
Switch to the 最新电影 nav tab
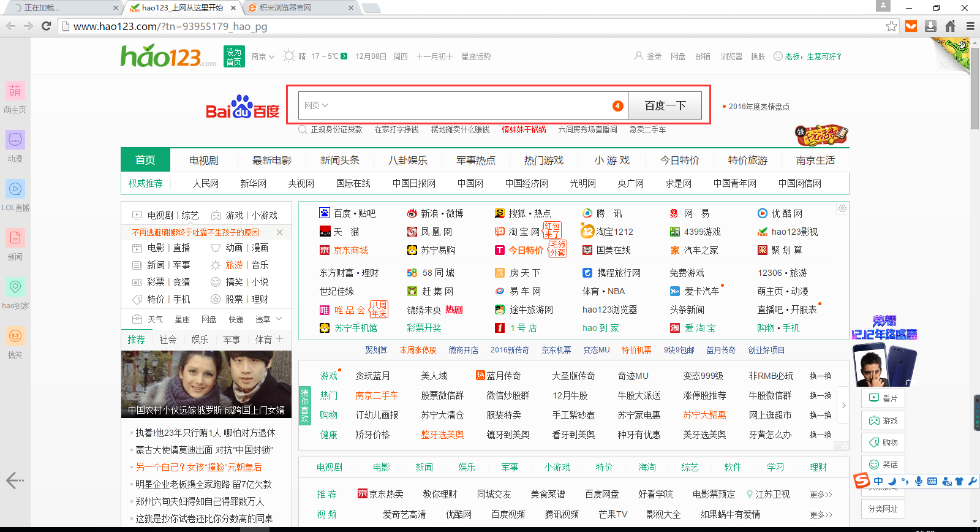[272, 160]
